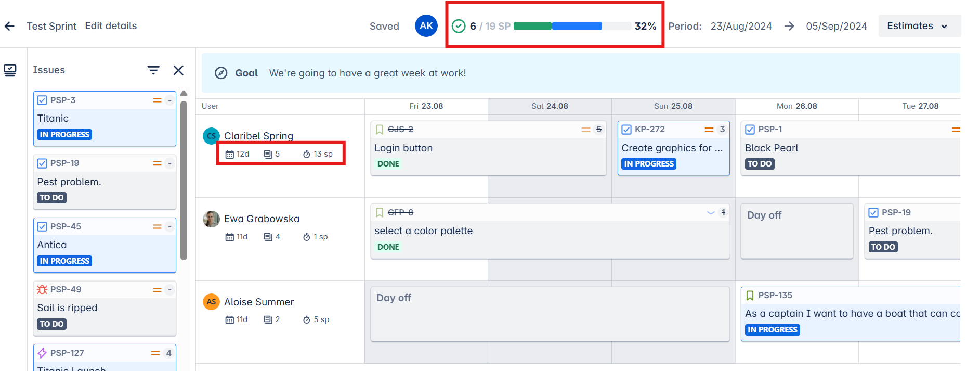The image size is (980, 371).
Task: Click Aloise Summer's AS avatar
Action: pyautogui.click(x=211, y=302)
